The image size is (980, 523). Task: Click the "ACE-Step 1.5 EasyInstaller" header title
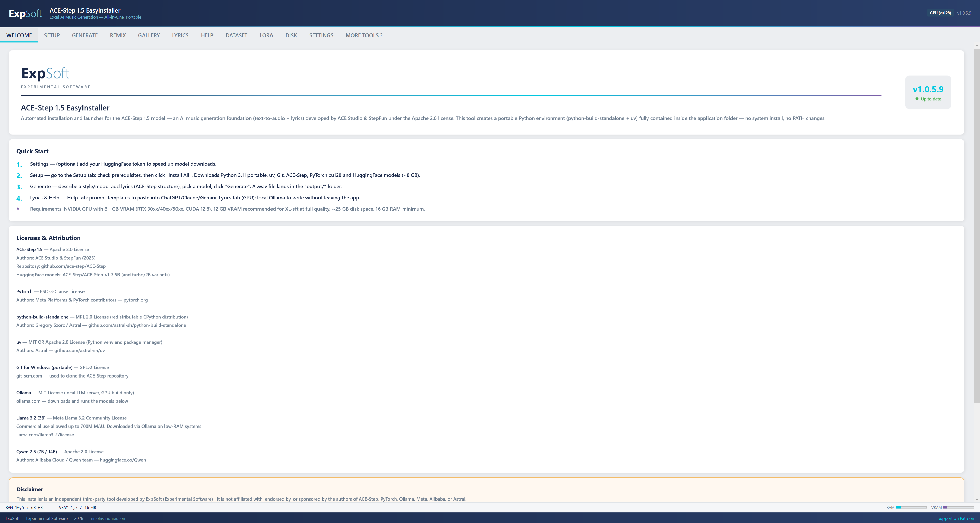tap(85, 10)
